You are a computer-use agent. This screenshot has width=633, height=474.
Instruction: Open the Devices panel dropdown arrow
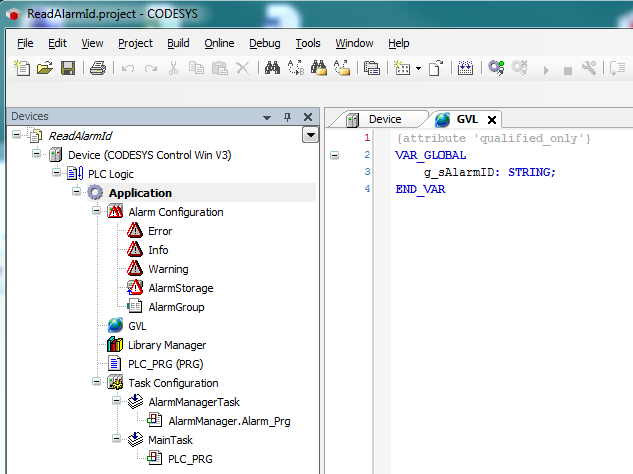309,135
